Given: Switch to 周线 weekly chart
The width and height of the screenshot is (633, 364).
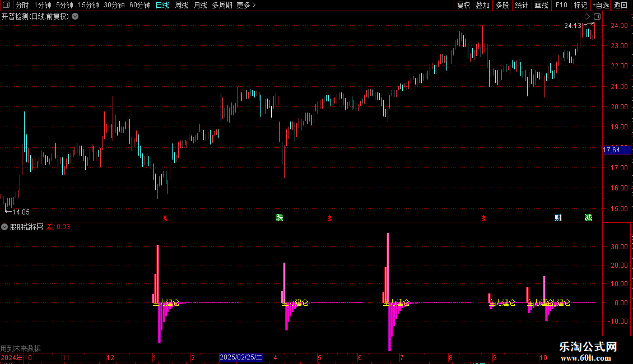Looking at the screenshot, I should pos(181,5).
